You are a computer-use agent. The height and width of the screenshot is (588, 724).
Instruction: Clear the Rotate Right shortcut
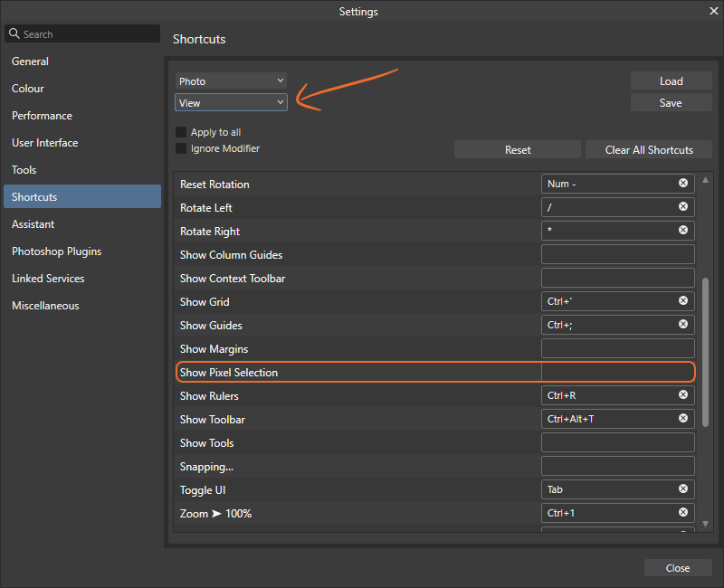[x=683, y=230]
